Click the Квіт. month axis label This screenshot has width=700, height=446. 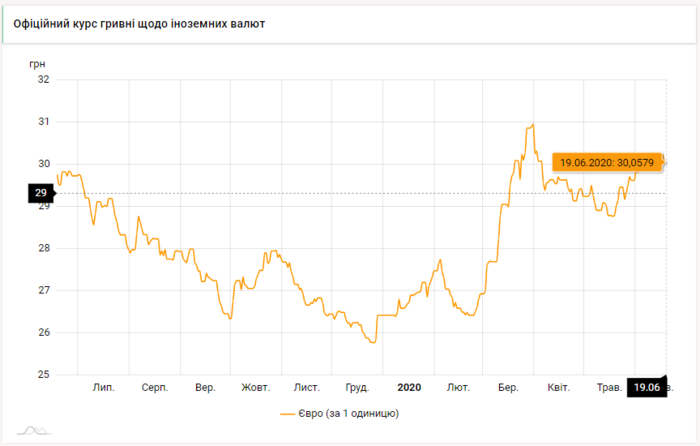click(x=559, y=386)
